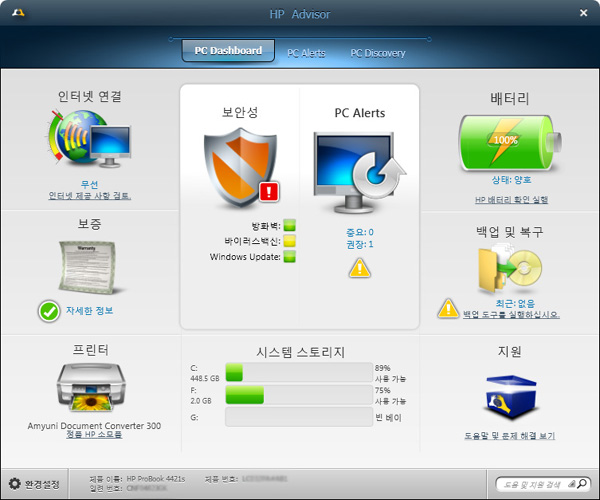Click the 권장: 1 alerts count

pyautogui.click(x=360, y=244)
